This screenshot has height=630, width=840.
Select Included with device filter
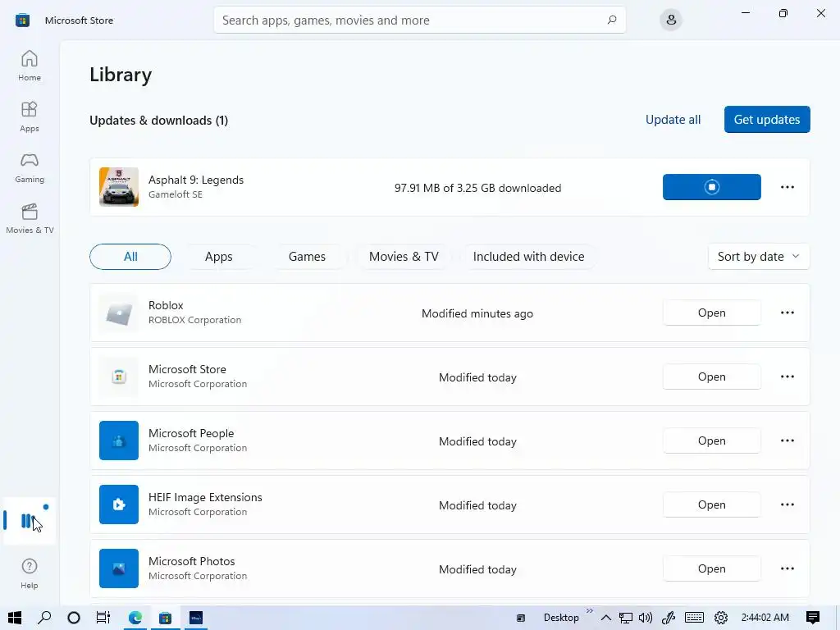click(528, 257)
